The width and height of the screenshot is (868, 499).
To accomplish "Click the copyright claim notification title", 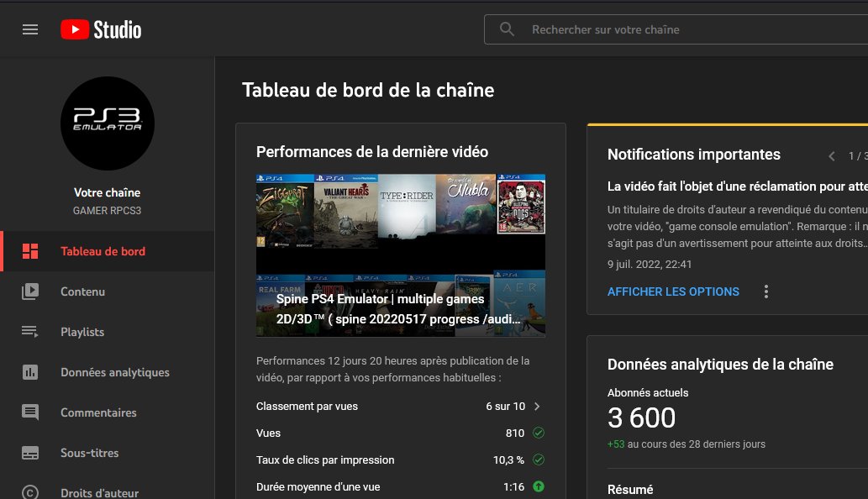I will pos(738,186).
